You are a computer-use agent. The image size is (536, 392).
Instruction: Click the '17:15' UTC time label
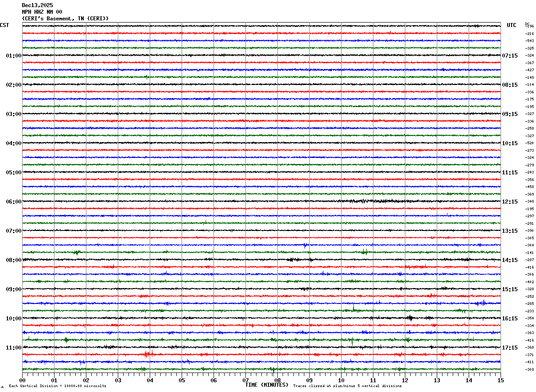(x=510, y=348)
